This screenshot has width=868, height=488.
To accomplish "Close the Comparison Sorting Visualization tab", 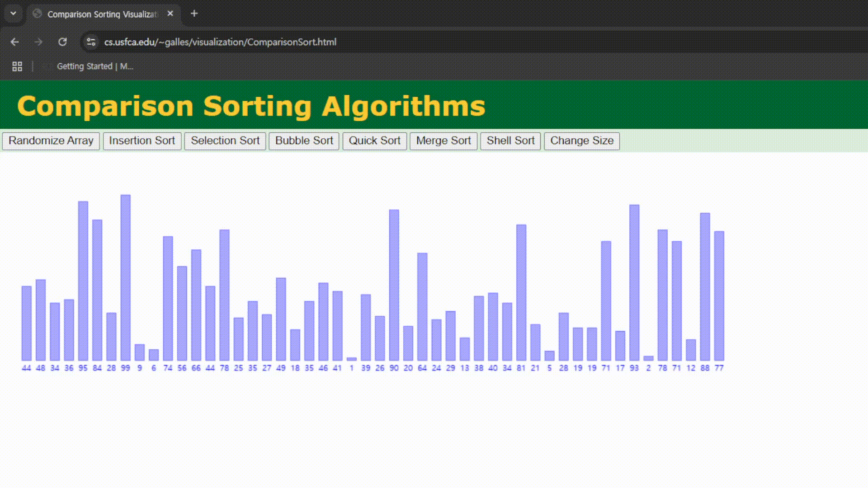I will pyautogui.click(x=170, y=14).
